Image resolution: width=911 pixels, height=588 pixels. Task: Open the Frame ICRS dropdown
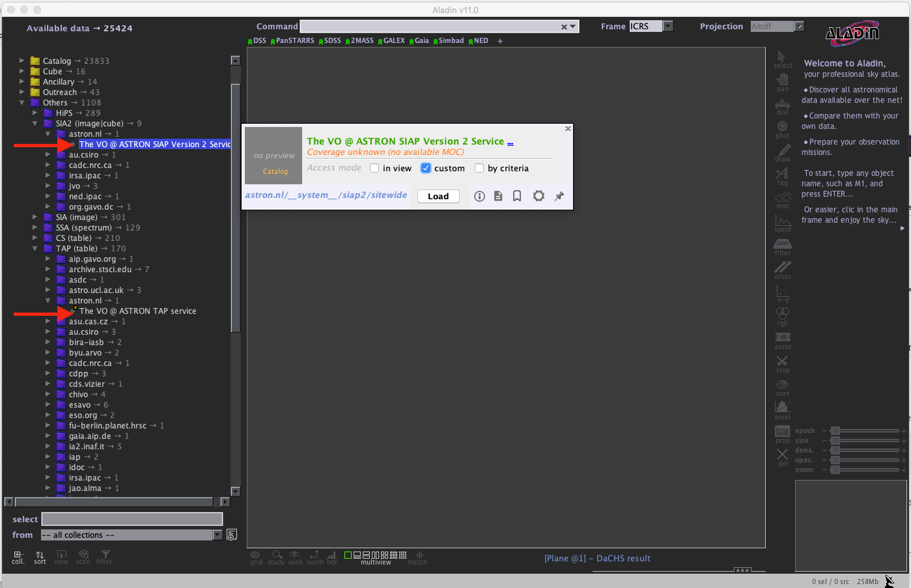point(667,26)
